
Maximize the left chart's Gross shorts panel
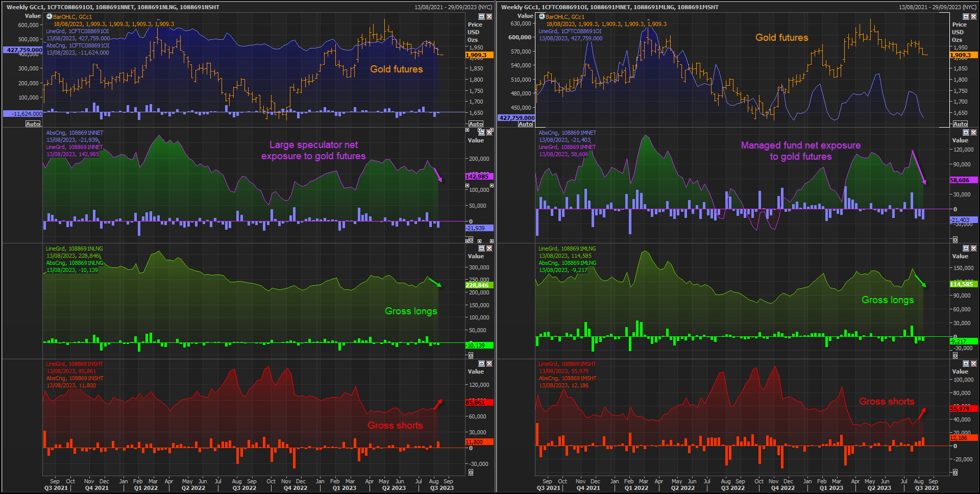pos(481,363)
